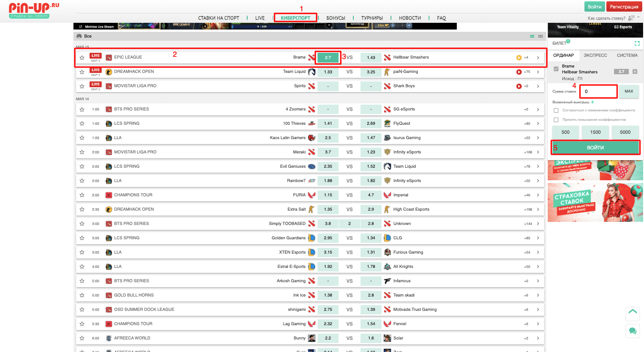Click the Сумма ставки input field

tap(599, 91)
